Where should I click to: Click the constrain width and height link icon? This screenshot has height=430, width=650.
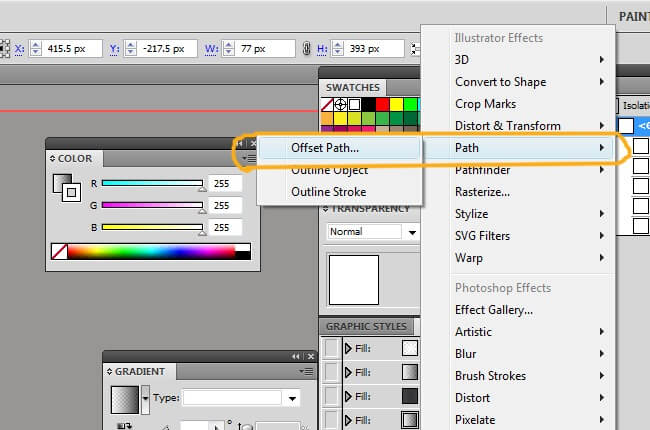[305, 48]
